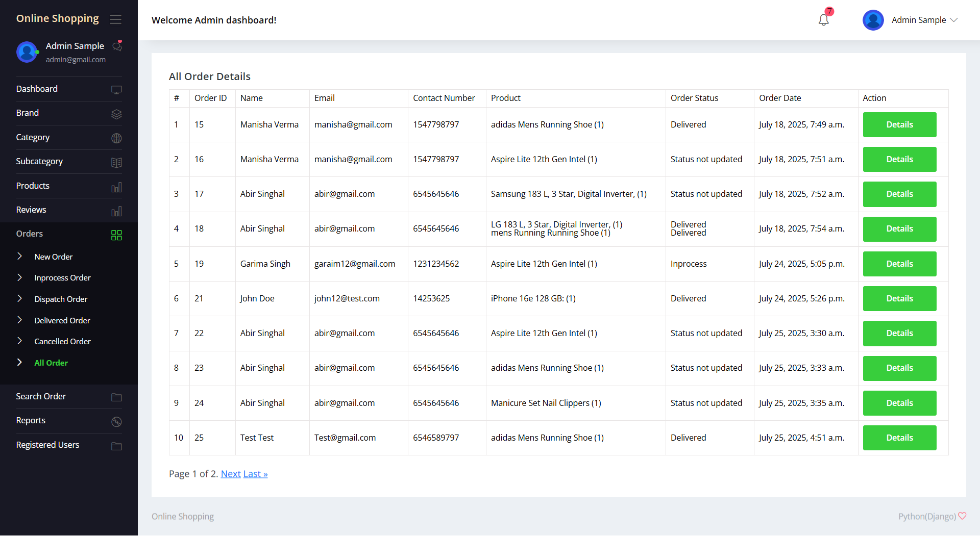Click admin@gmail.com in sidebar
Viewport: 980px width, 536px height.
pos(76,60)
